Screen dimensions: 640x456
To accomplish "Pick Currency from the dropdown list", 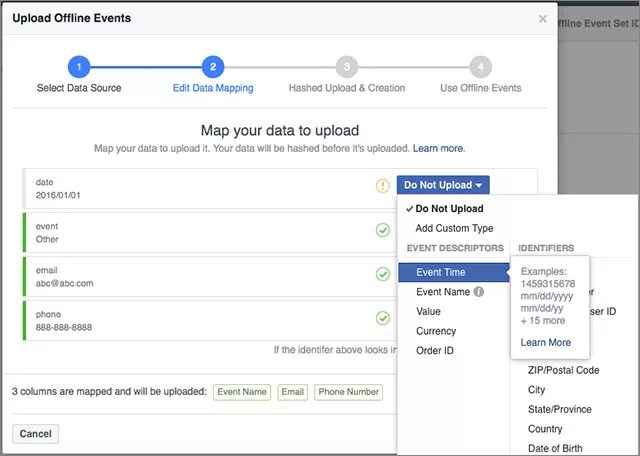I will [x=436, y=331].
